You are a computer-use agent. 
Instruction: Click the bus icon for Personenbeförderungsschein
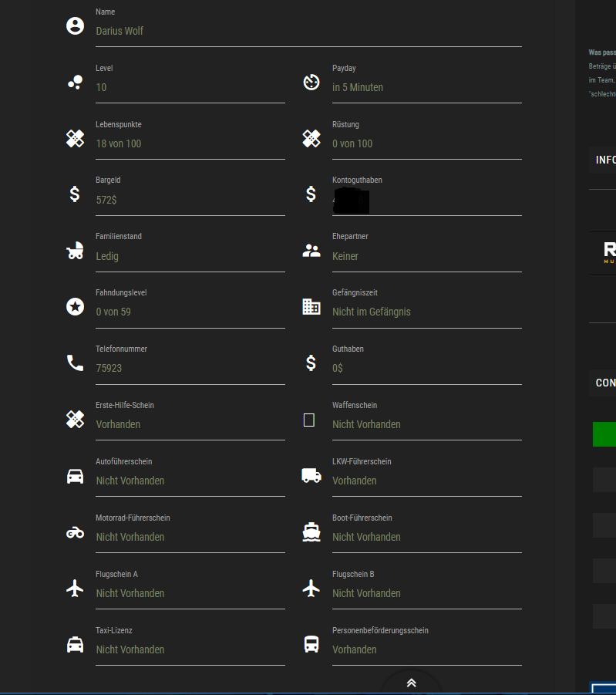coord(311,644)
